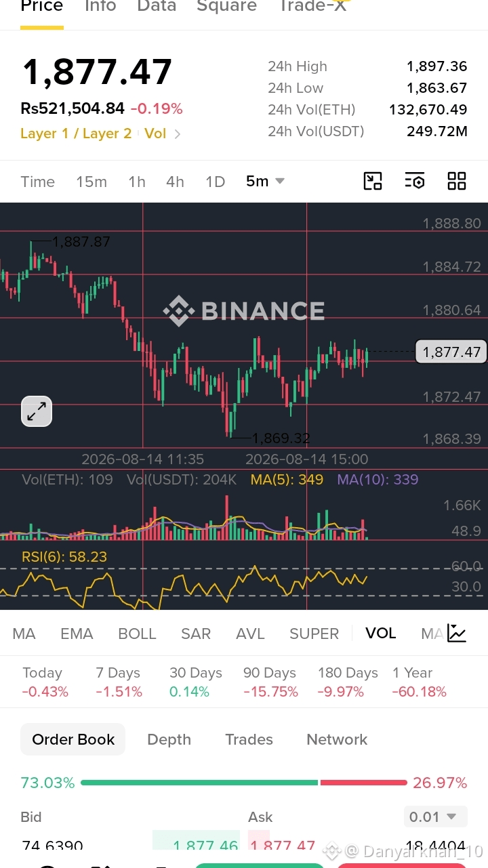Open the 0.01 price precision dropdown
Viewport: 488px width, 868px height.
435,817
